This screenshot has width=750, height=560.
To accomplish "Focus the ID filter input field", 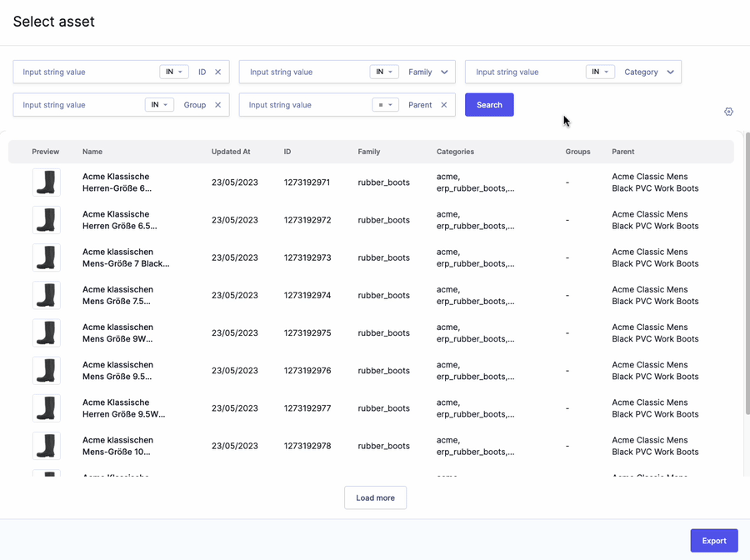I will tap(83, 72).
